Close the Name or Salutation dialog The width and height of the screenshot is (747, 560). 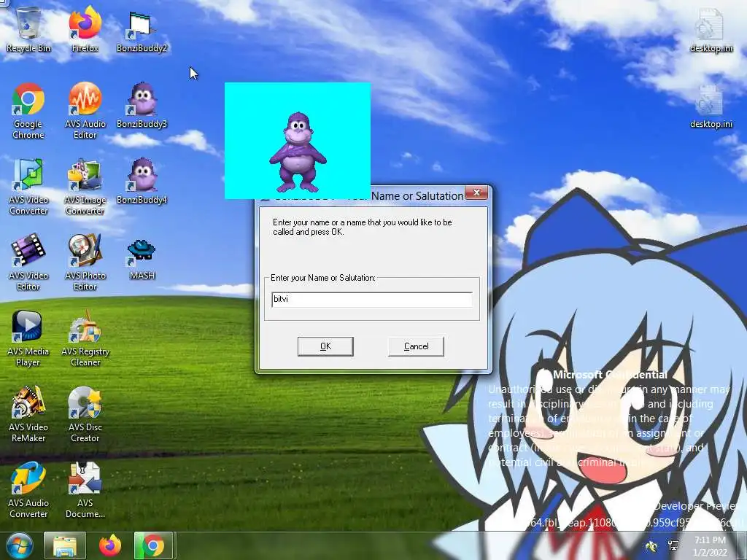pos(476,192)
